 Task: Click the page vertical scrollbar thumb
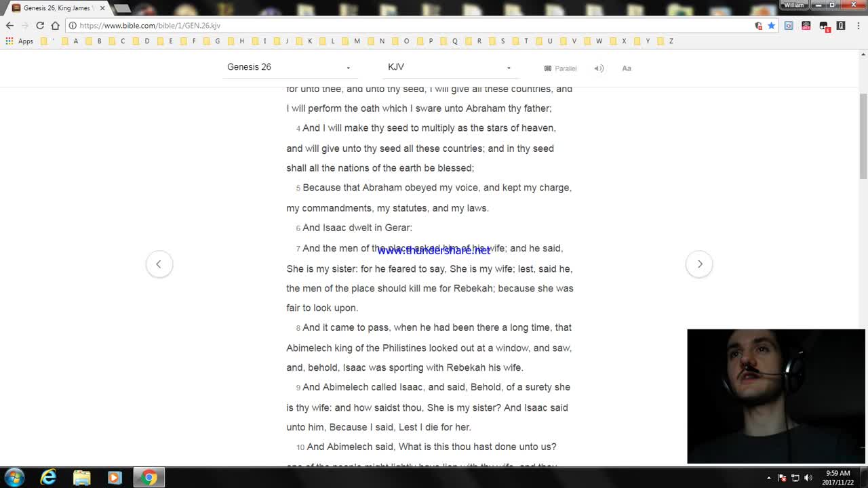tap(863, 136)
